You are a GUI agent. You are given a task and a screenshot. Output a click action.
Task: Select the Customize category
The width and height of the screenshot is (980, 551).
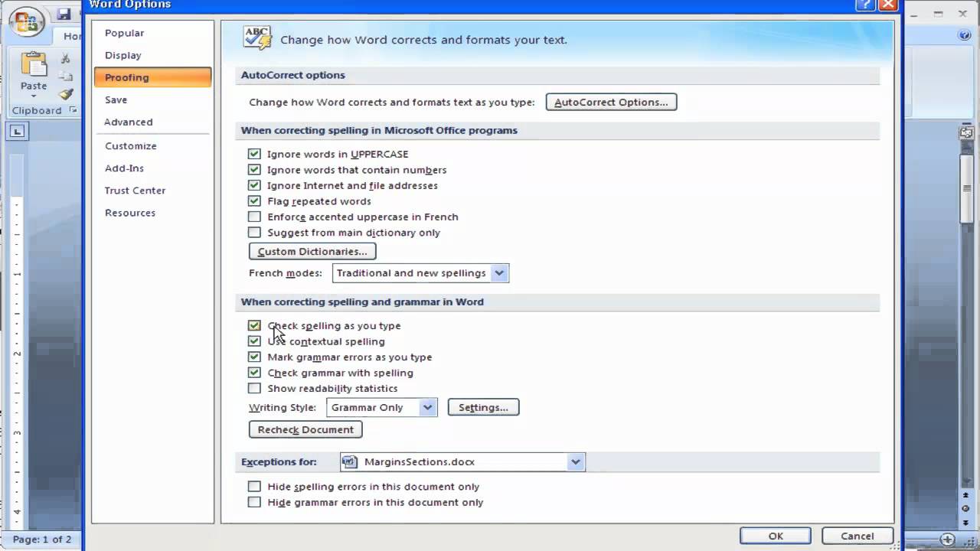tap(152, 146)
